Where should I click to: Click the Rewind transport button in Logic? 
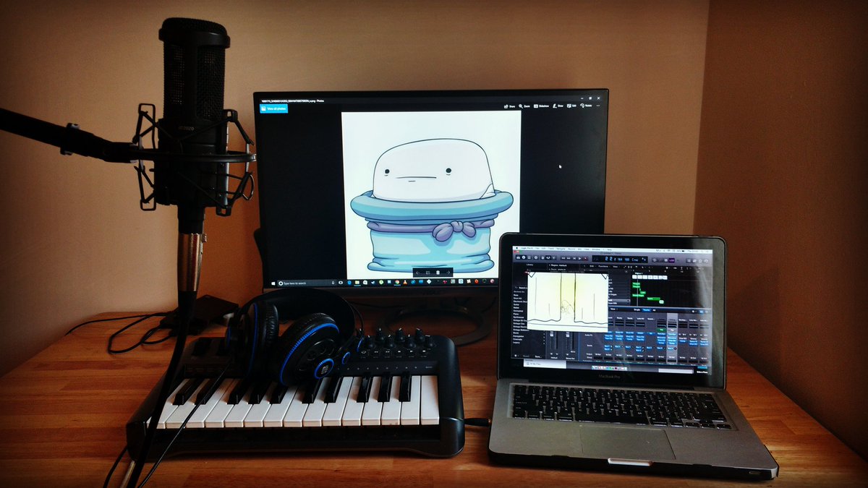tap(563, 258)
